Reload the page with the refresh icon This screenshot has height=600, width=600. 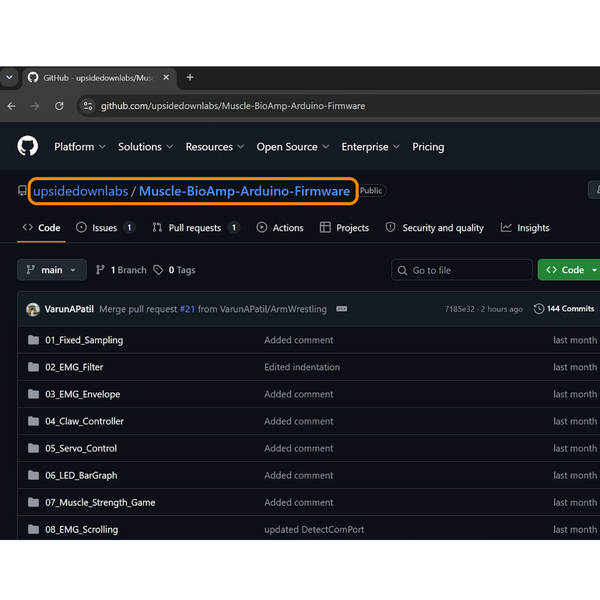coord(59,106)
